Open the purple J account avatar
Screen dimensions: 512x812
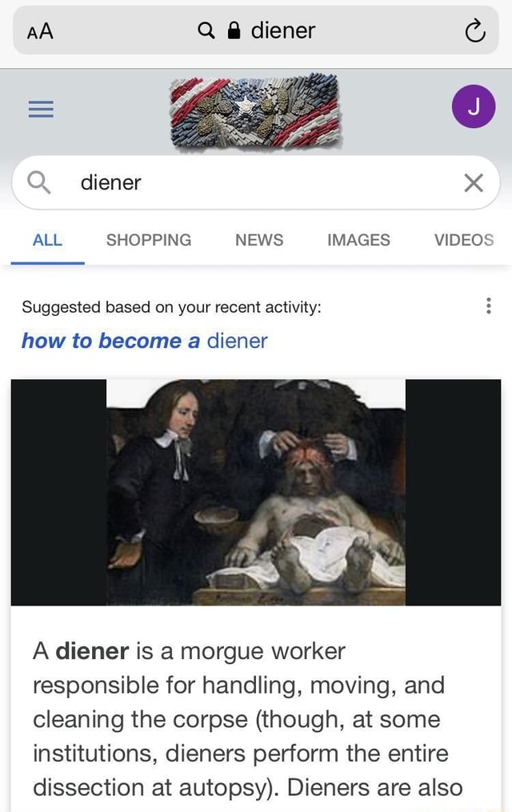pyautogui.click(x=473, y=106)
